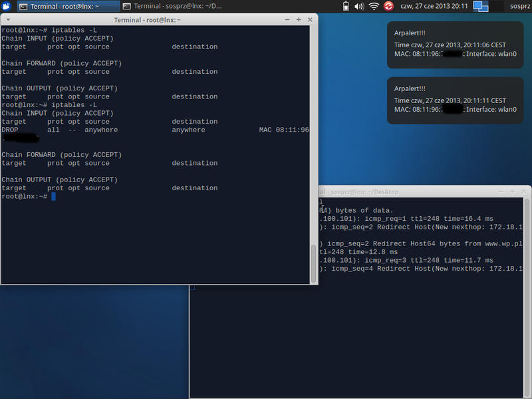Dismiss the Arpalert notification timed 20:11:06

point(455,45)
